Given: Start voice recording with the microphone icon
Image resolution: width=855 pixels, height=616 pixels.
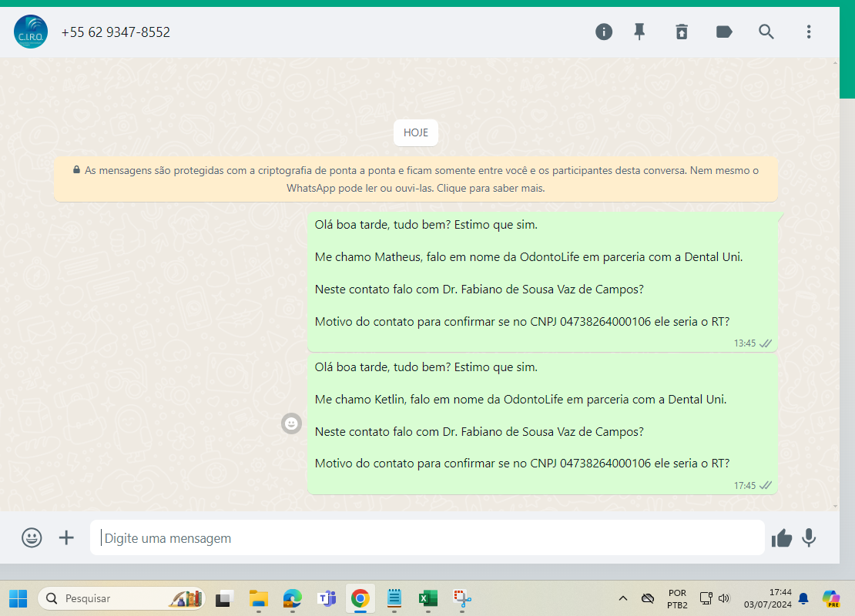Looking at the screenshot, I should point(809,538).
